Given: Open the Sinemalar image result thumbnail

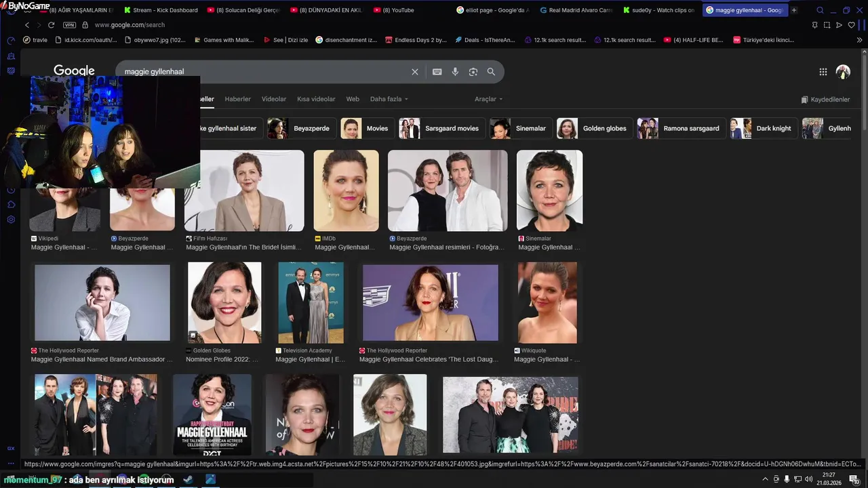Looking at the screenshot, I should tap(549, 190).
